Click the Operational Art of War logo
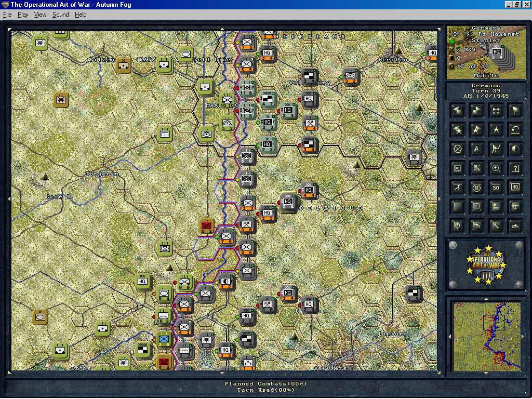The height and width of the screenshot is (399, 532). point(486,265)
